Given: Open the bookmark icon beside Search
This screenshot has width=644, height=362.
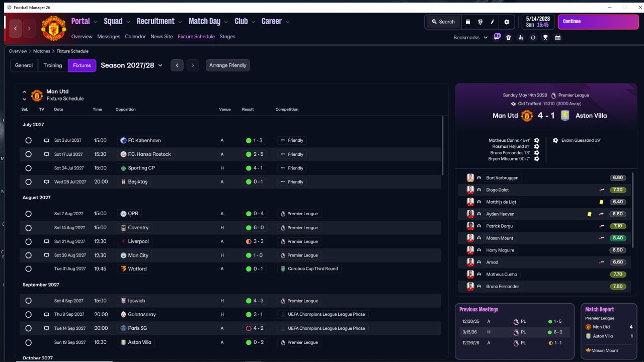Looking at the screenshot, I should click(x=468, y=22).
